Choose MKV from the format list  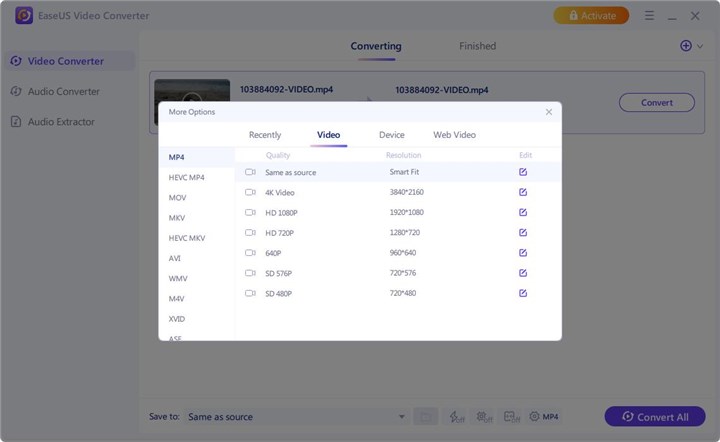click(177, 218)
